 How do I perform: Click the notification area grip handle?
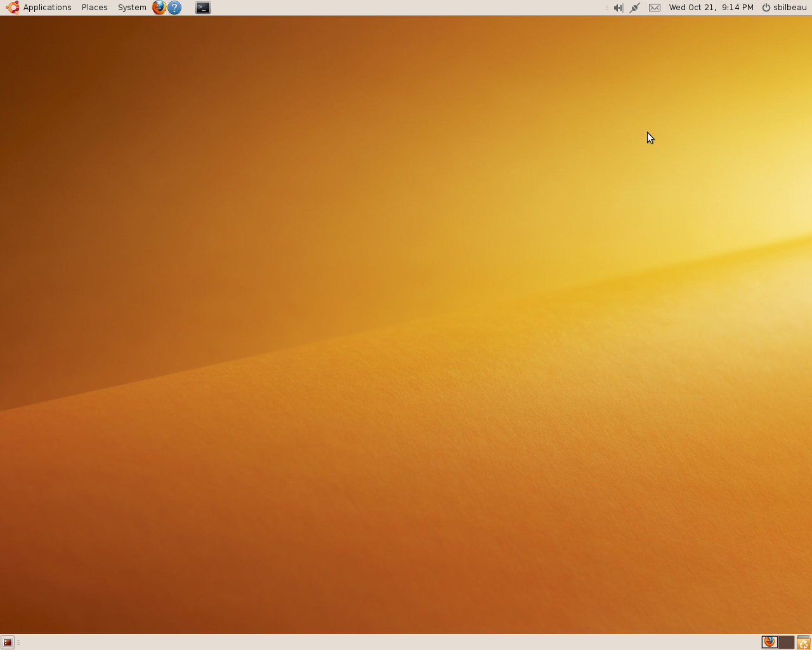coord(606,8)
